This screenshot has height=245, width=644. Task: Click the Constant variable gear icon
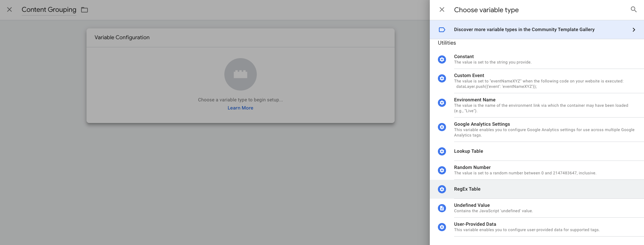[x=442, y=59]
